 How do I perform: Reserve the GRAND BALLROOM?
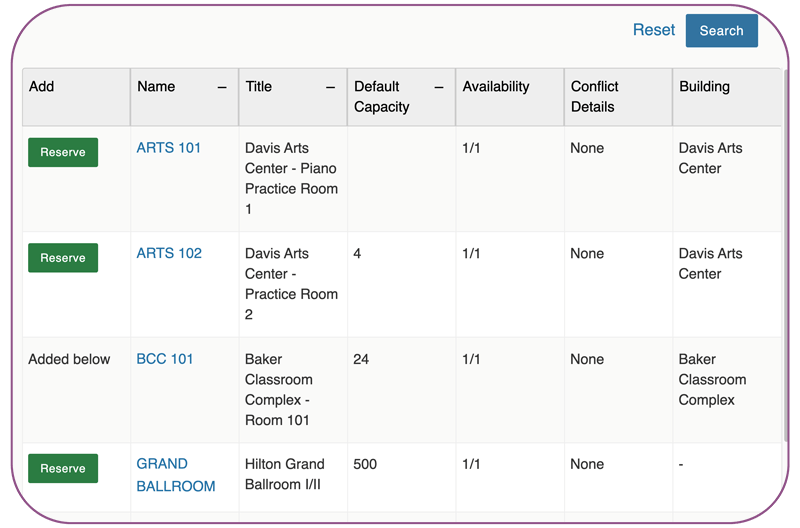coord(63,469)
